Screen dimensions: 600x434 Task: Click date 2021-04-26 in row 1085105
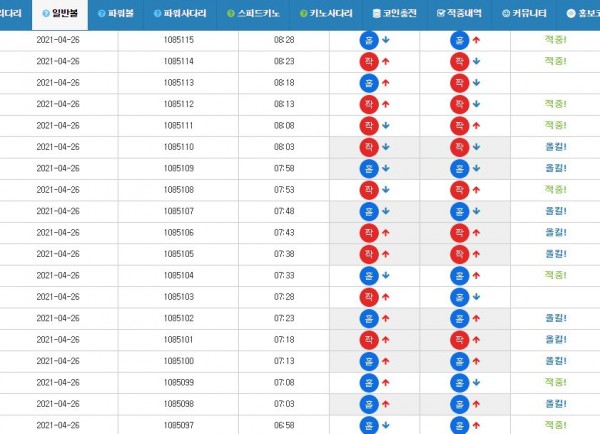pyautogui.click(x=58, y=254)
